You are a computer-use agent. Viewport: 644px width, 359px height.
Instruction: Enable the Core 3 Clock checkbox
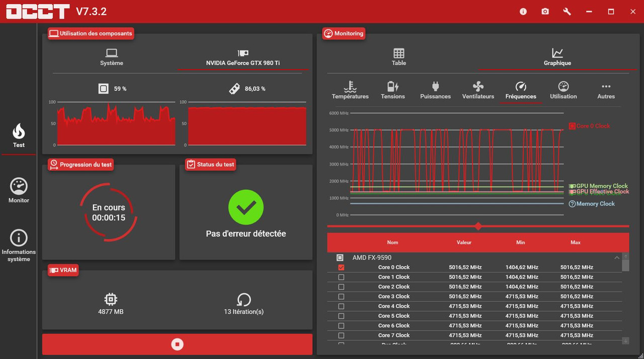(341, 297)
